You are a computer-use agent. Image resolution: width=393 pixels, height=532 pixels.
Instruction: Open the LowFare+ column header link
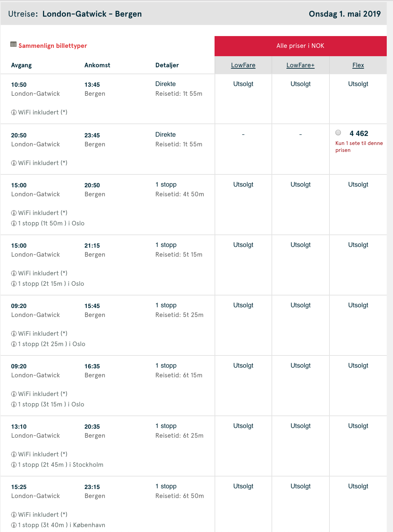pyautogui.click(x=300, y=65)
